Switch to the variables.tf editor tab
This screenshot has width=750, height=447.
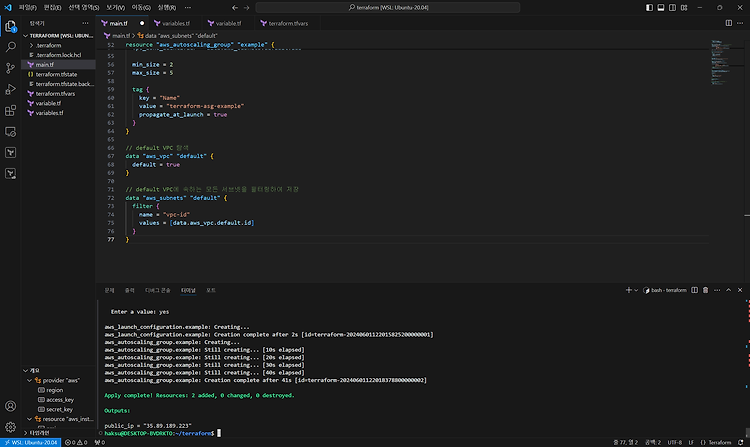(x=175, y=22)
